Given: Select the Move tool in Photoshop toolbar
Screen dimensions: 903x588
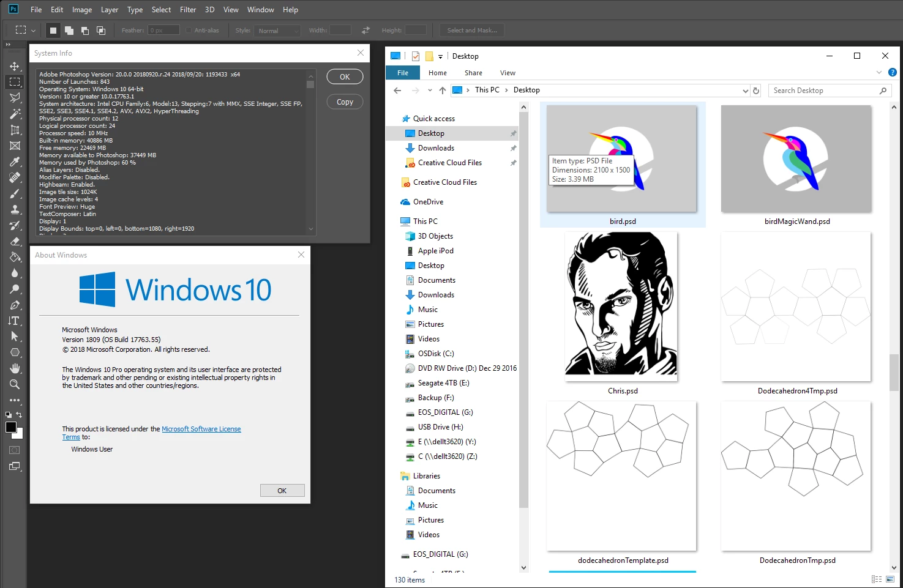Looking at the screenshot, I should [15, 66].
